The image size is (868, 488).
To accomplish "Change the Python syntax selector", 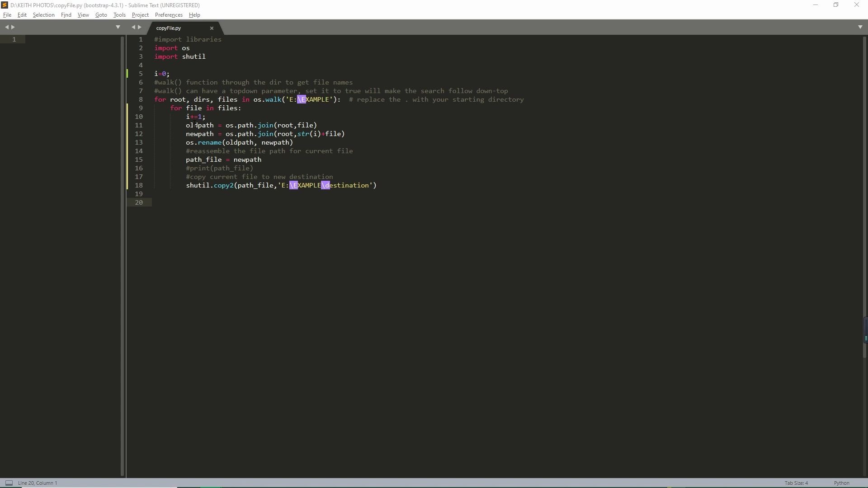I will [841, 483].
